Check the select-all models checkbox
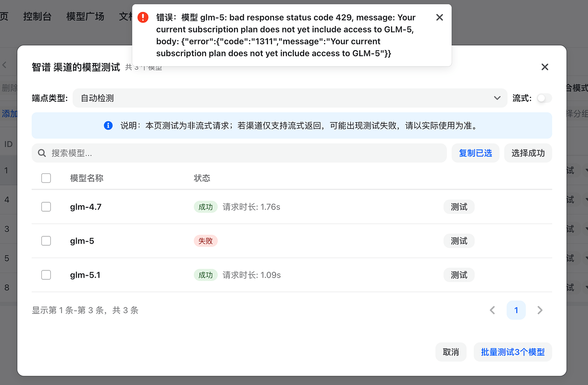 coord(46,178)
